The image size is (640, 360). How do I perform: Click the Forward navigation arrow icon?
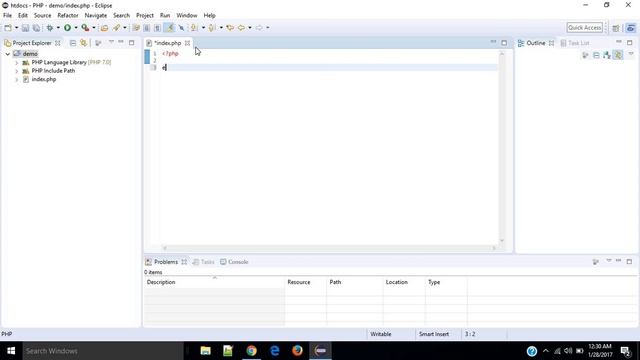point(259,28)
